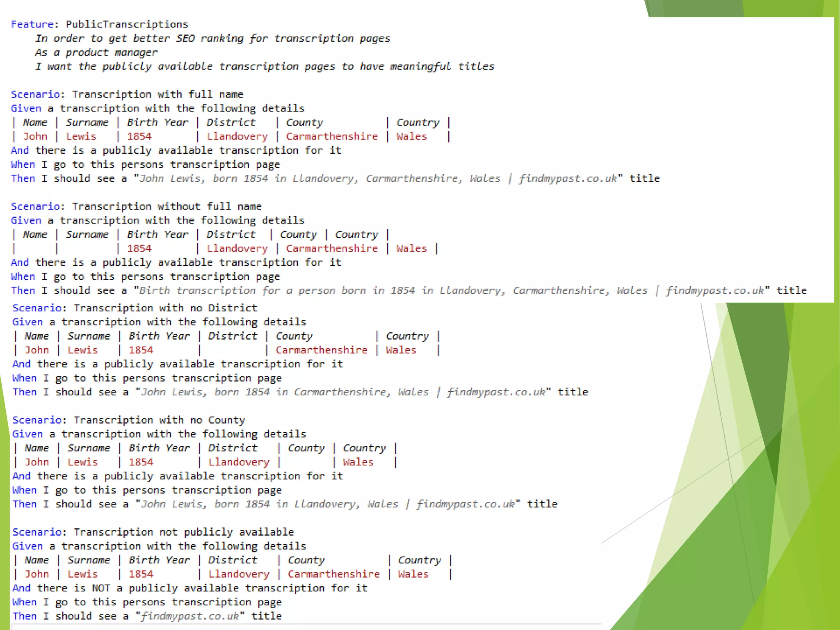
Task: Click the PublicTranscriptions feature name
Action: (x=127, y=24)
